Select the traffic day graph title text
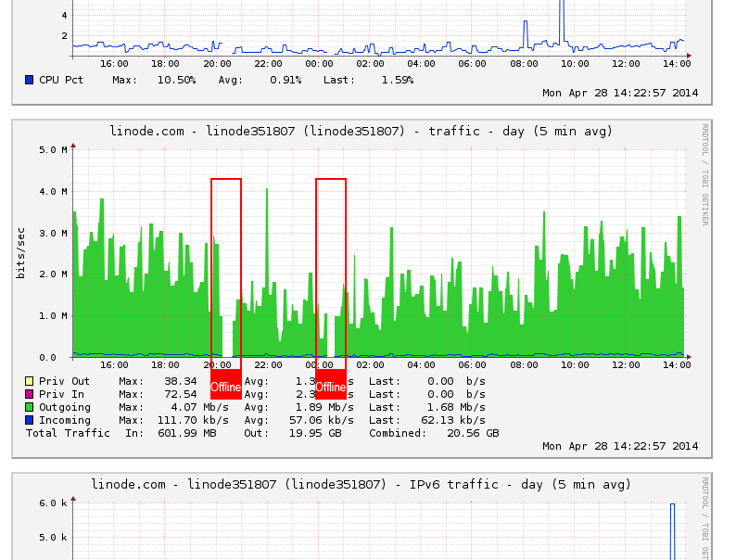The height and width of the screenshot is (560, 736). (x=361, y=131)
